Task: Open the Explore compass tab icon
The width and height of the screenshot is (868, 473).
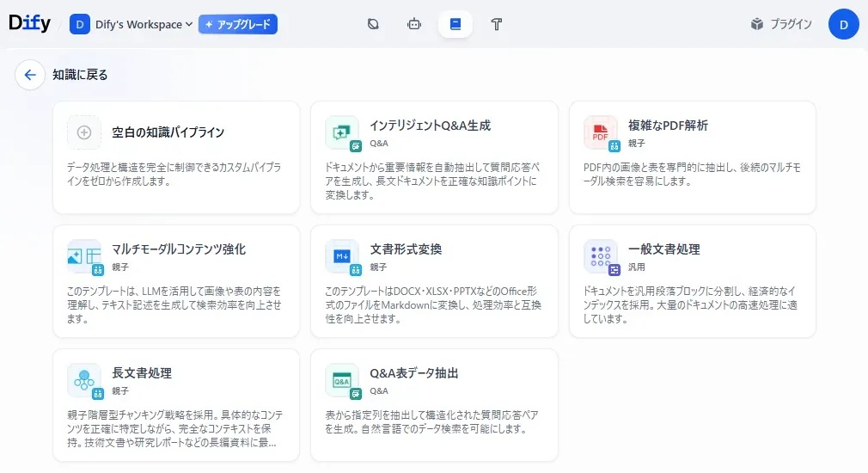Action: [x=373, y=24]
